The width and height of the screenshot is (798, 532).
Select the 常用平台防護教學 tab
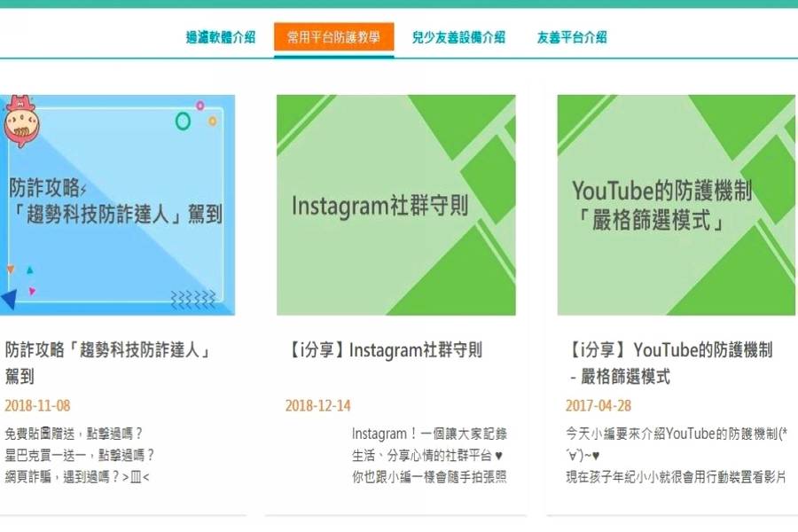tap(335, 39)
